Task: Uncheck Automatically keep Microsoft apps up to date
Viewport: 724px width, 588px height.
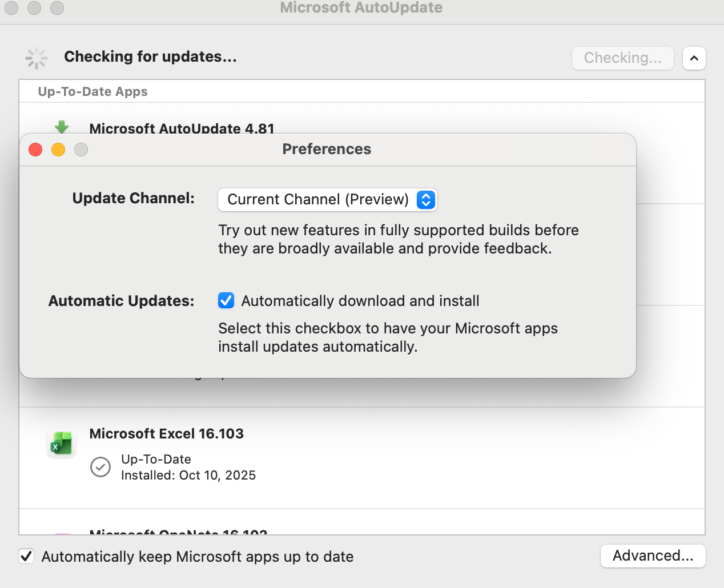Action: (26, 556)
